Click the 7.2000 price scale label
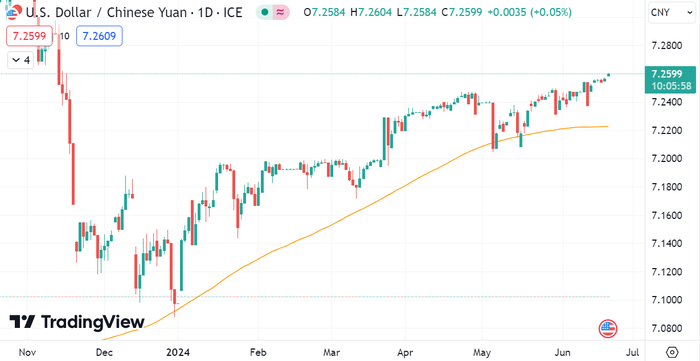 (666, 159)
